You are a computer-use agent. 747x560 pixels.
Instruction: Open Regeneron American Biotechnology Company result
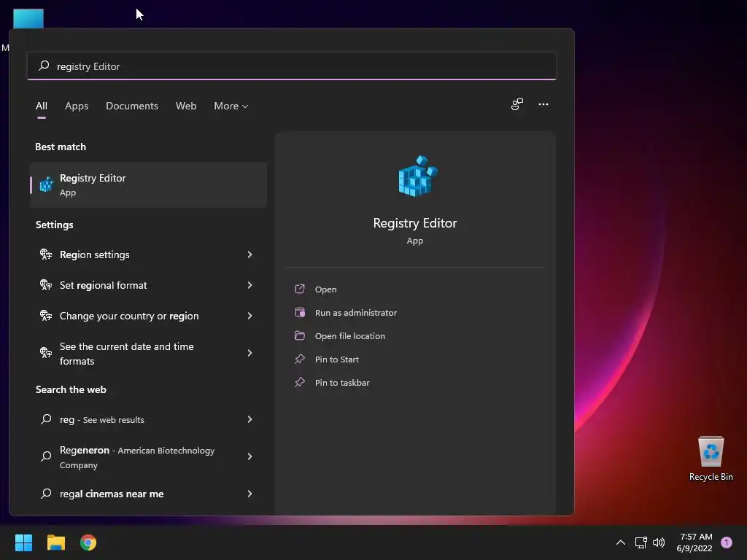coord(148,456)
